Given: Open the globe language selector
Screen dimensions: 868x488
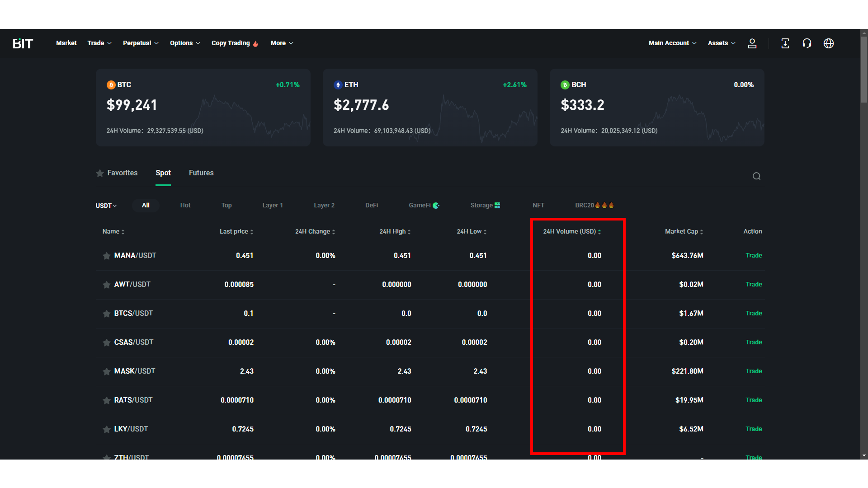Looking at the screenshot, I should (829, 43).
